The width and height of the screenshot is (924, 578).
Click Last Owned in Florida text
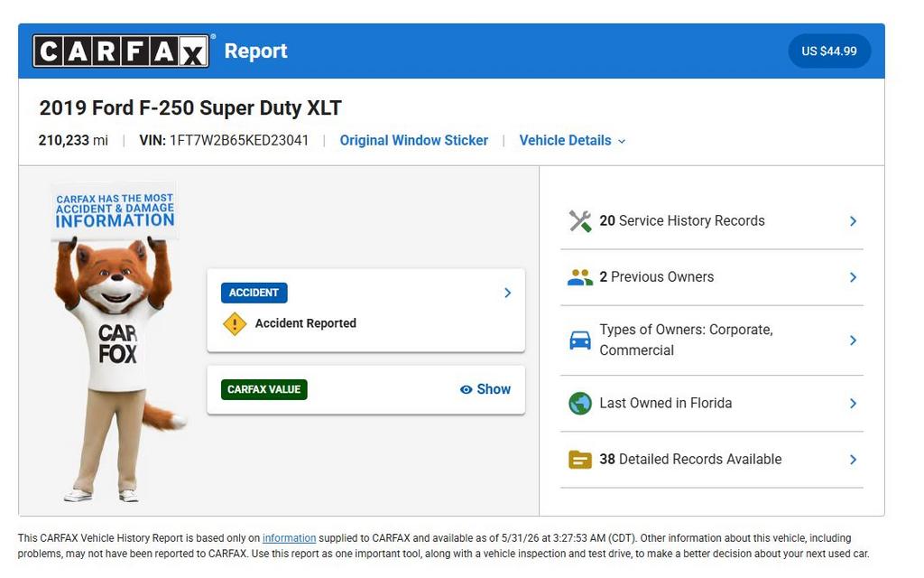pyautogui.click(x=665, y=403)
